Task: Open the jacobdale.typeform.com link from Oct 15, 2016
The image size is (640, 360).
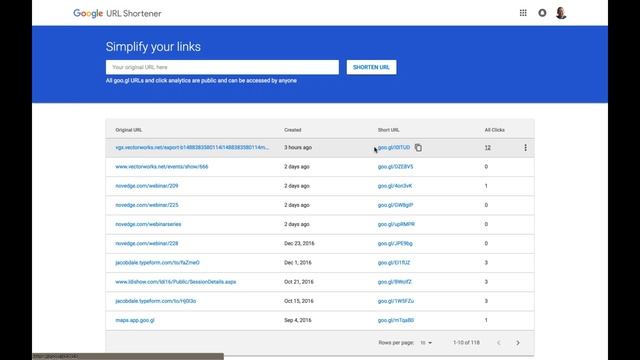Action: point(156,301)
